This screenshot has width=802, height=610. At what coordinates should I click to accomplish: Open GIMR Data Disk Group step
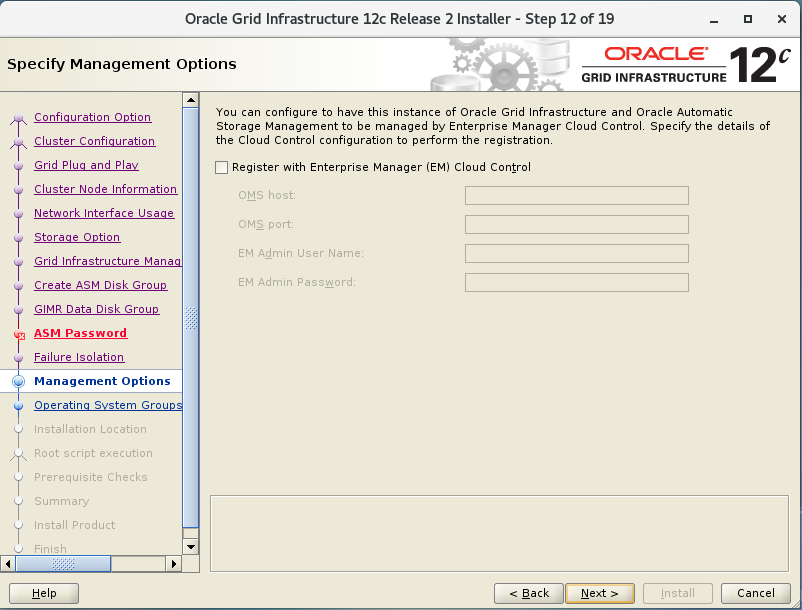tap(97, 309)
